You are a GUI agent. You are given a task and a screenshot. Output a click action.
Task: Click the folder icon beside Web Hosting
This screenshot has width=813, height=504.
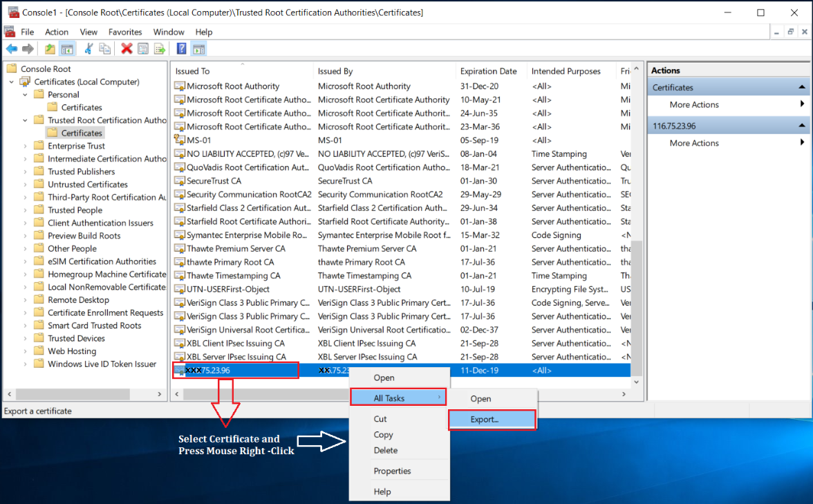coord(39,351)
